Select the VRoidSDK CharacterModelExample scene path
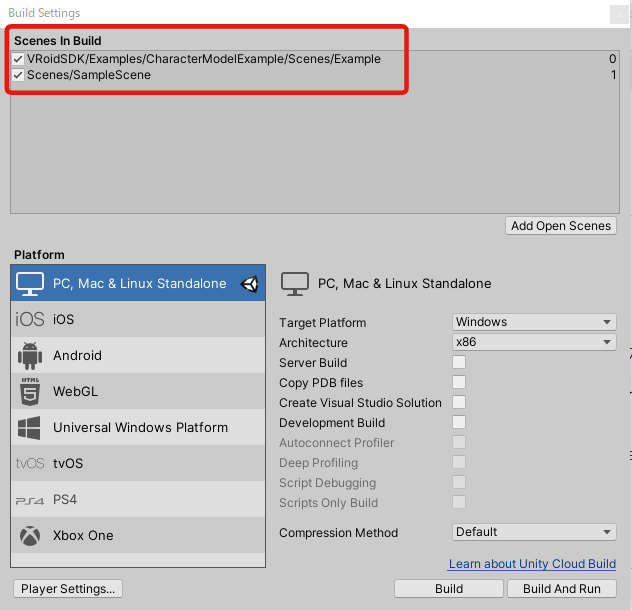Image resolution: width=632 pixels, height=610 pixels. point(204,59)
